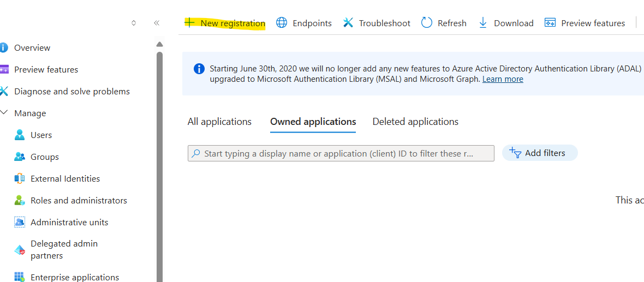This screenshot has height=282, width=644.
Task: Open the Deleted applications tab
Action: (x=415, y=122)
